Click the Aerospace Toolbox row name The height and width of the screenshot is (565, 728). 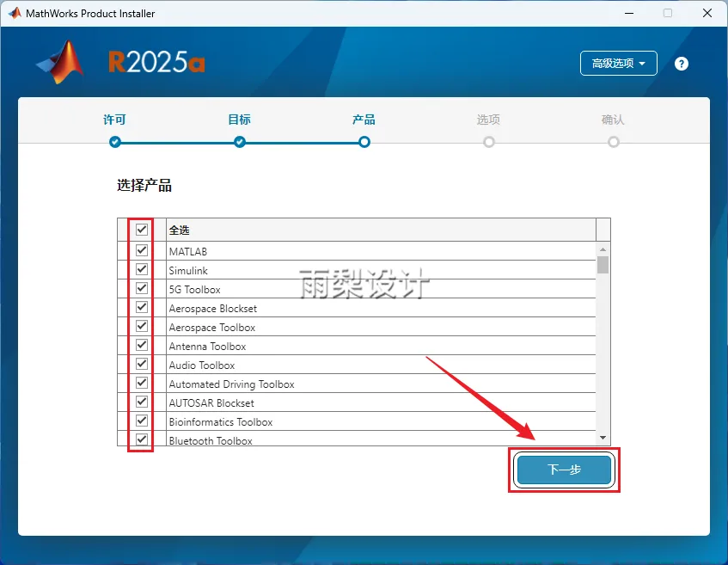click(212, 328)
